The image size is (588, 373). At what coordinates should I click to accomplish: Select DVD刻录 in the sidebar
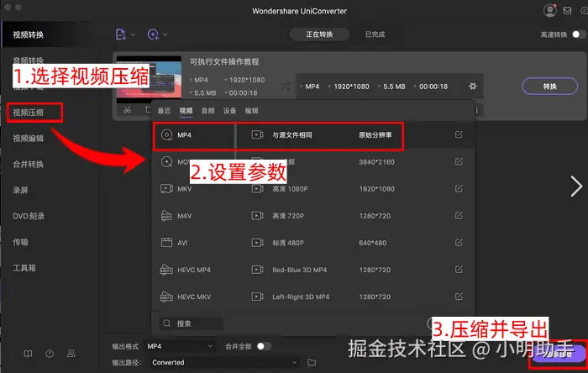[29, 216]
